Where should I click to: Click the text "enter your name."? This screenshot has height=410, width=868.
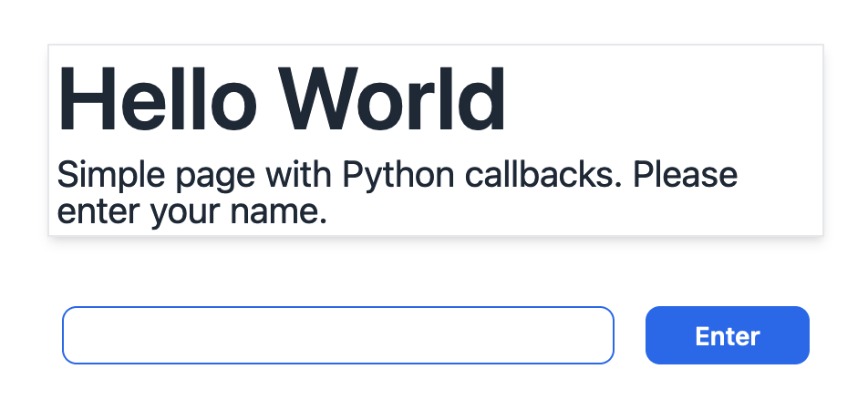[x=191, y=211]
